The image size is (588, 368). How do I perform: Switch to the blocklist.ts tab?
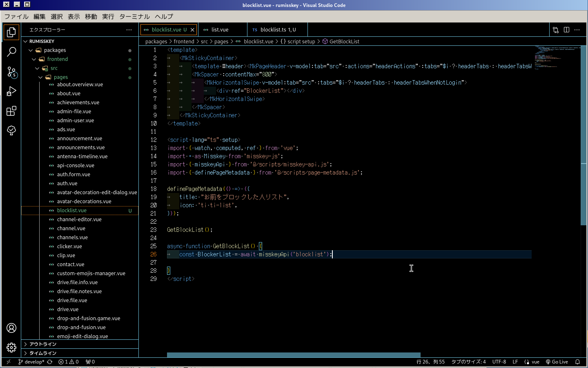click(x=278, y=30)
